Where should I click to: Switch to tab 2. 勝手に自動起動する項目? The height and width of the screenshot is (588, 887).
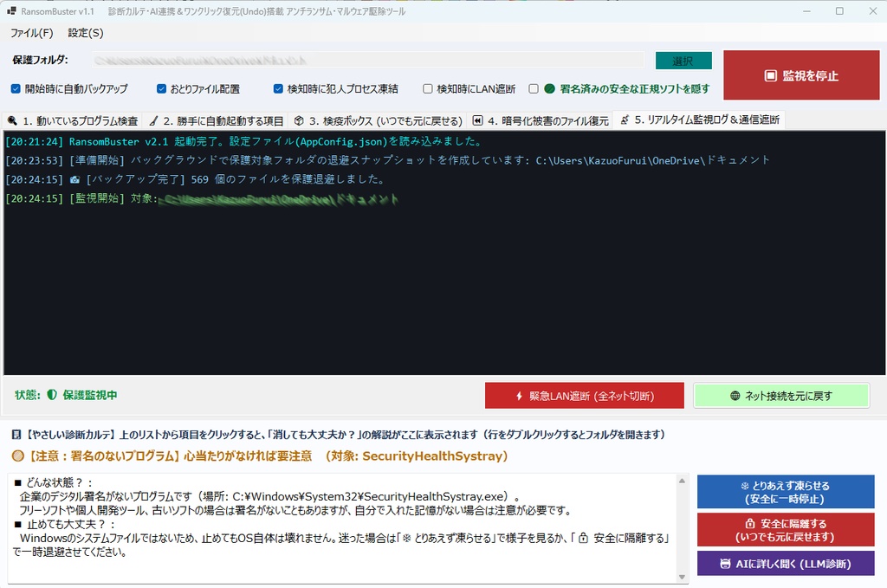point(216,120)
